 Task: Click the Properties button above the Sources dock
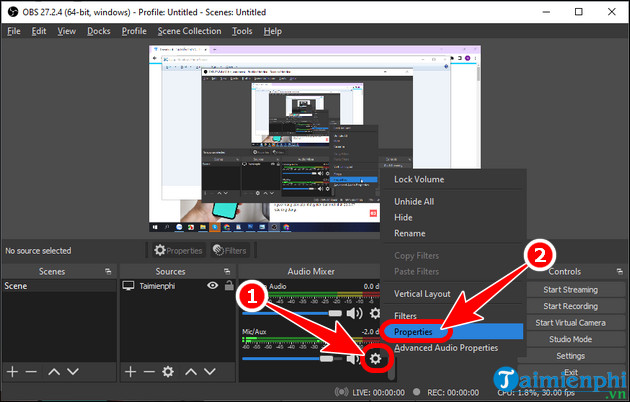(x=178, y=250)
